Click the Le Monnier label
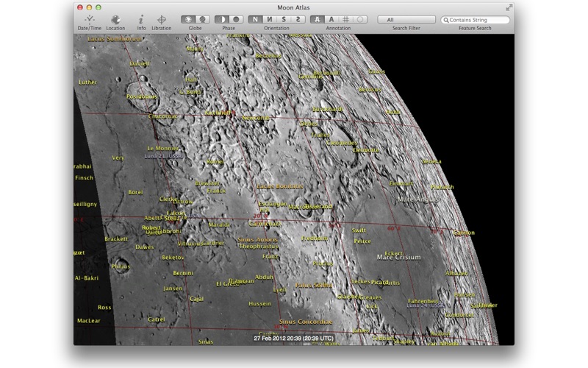 coord(162,149)
